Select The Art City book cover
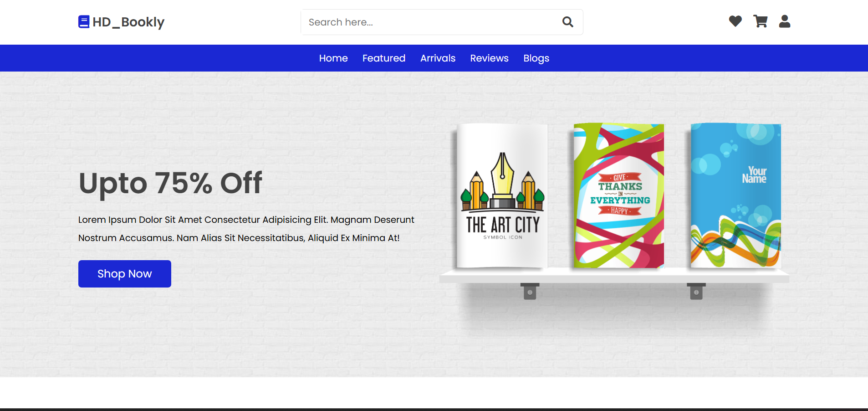This screenshot has width=868, height=411. (502, 196)
